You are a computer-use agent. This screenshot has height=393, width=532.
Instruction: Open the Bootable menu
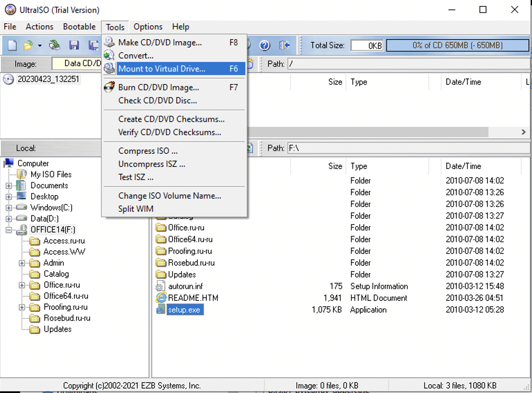pyautogui.click(x=79, y=27)
